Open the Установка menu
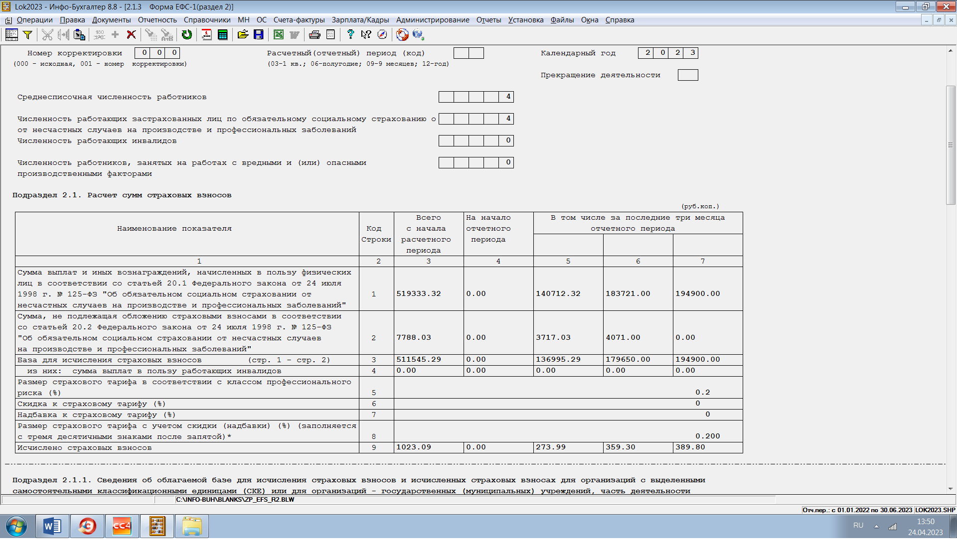 pos(526,20)
